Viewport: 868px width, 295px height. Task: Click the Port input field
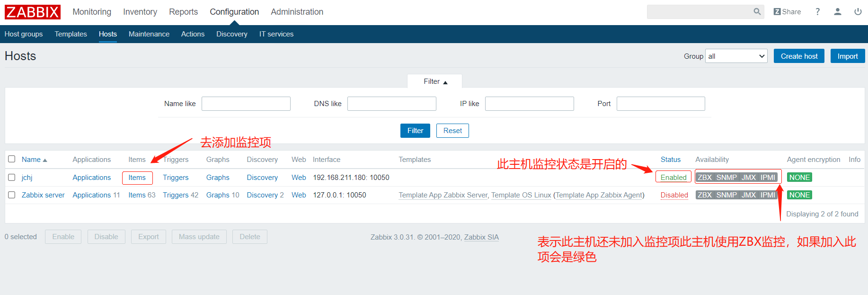point(661,104)
